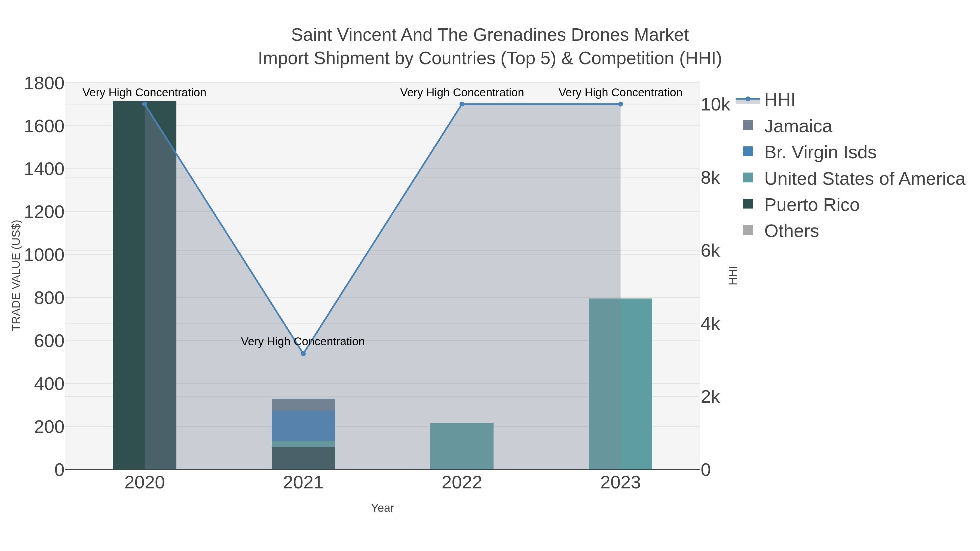Click the Jamaica color swatch in the legend
The image size is (980, 551).
[748, 125]
